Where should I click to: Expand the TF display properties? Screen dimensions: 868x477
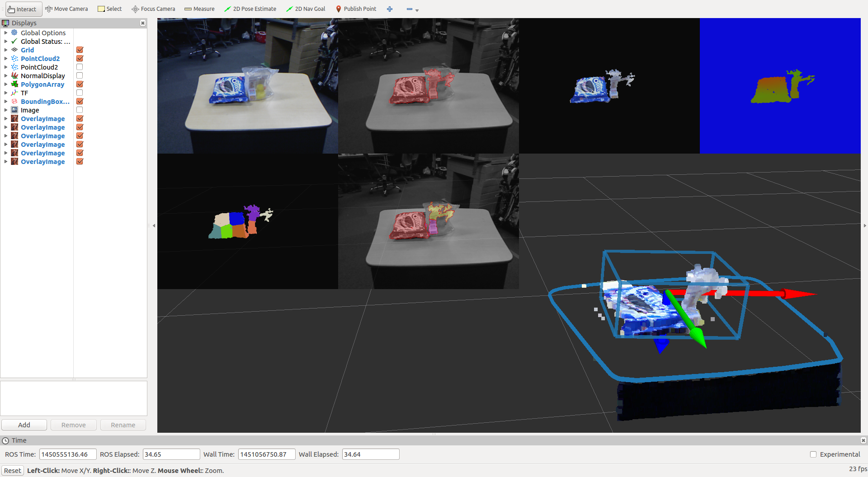click(5, 93)
